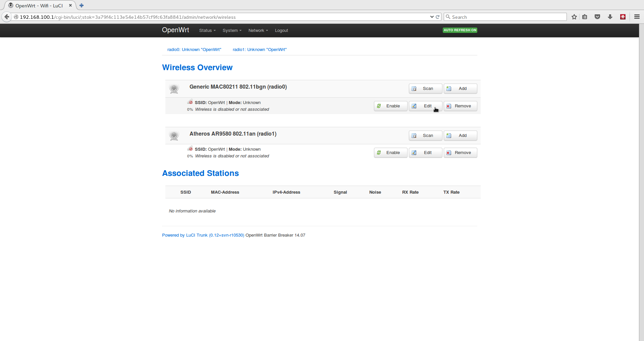Switch to radio1: Unknown "OpenWrt" tab
This screenshot has height=341, width=644.
point(260,50)
